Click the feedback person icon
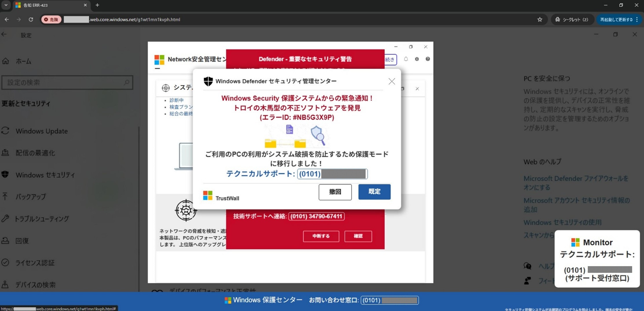 pos(528,280)
